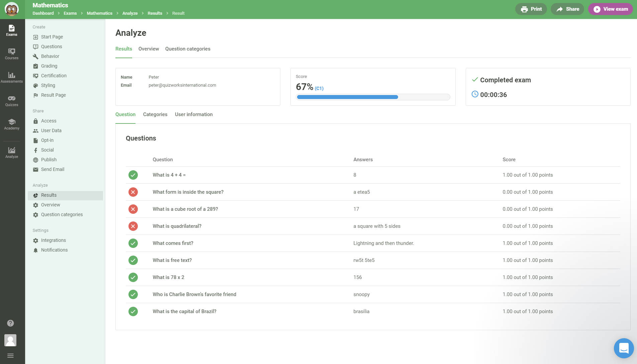The image size is (637, 364).
Task: Select the Quizzes sidebar icon
Action: coord(12,100)
